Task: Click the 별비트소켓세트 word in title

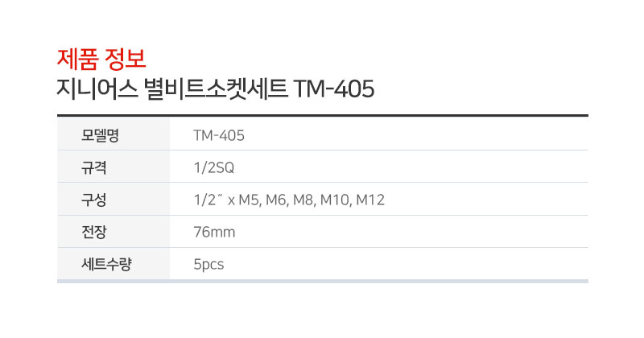Action: (216, 89)
